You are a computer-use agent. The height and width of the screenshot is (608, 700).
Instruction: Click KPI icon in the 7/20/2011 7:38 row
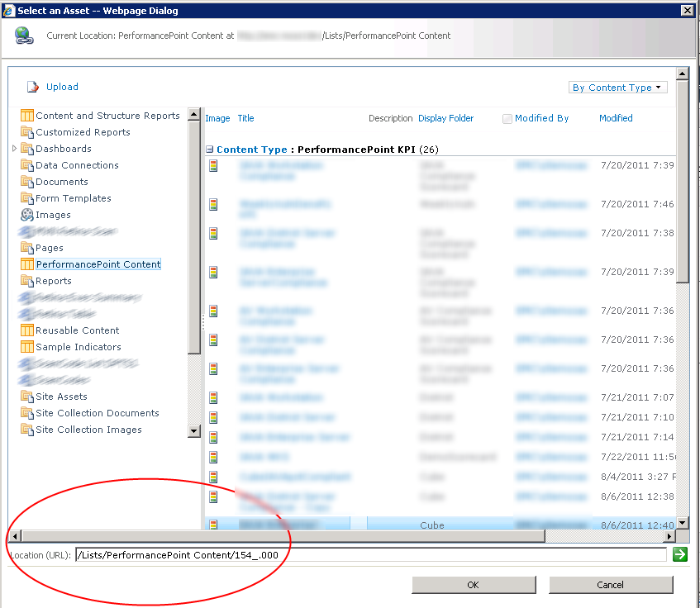click(213, 233)
